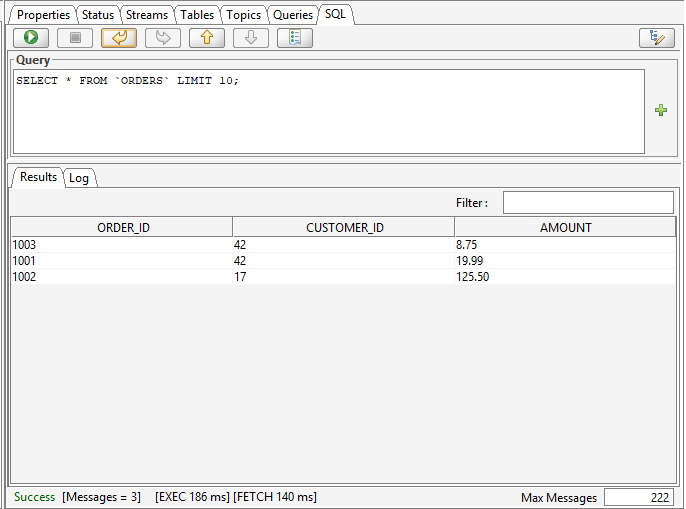Click the Max Messages label
Viewport: 686px width, 509px height.
tap(559, 498)
